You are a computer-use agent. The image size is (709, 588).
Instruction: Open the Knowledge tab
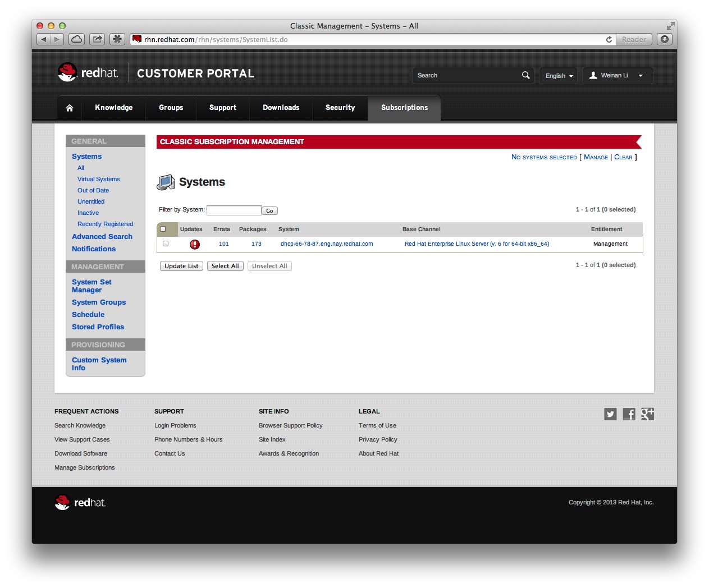[114, 108]
